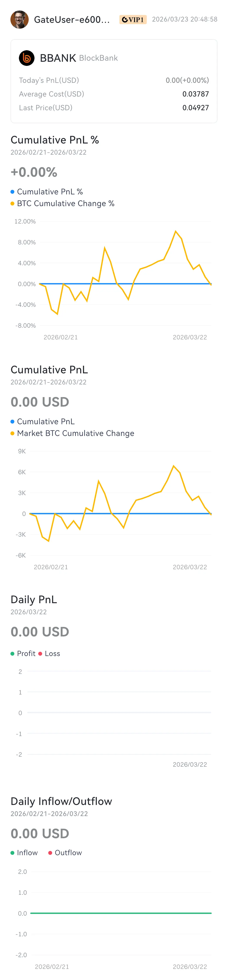Toggle the Loss series label
The height and width of the screenshot is (980, 228).
click(53, 654)
